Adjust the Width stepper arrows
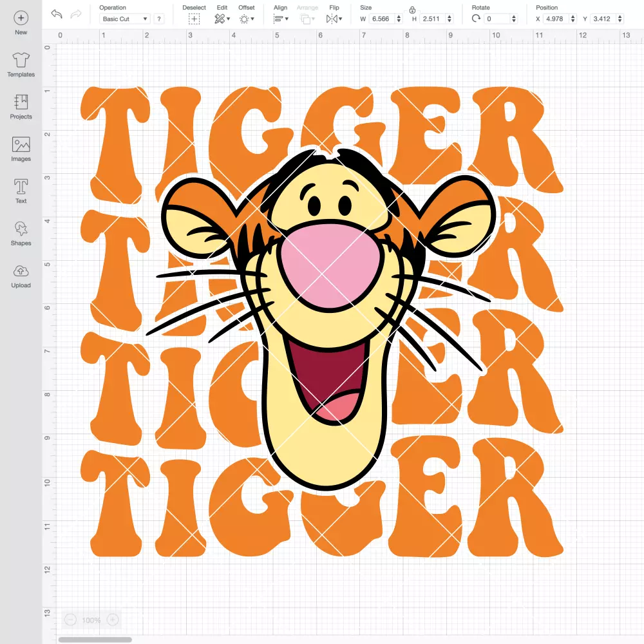644x644 pixels. pyautogui.click(x=399, y=19)
